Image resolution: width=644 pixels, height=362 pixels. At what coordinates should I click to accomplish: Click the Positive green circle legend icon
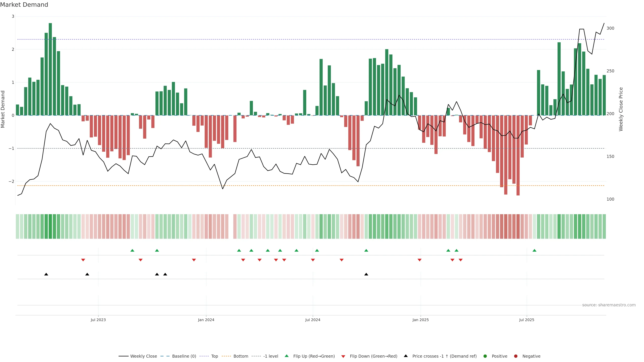[x=485, y=356]
